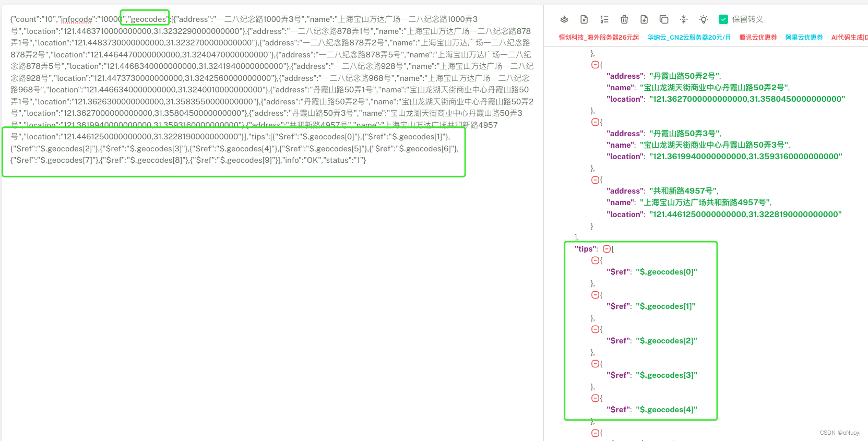Click the file-with-X icon in toolbar
Viewport: 868px width, 441px height.
point(584,19)
